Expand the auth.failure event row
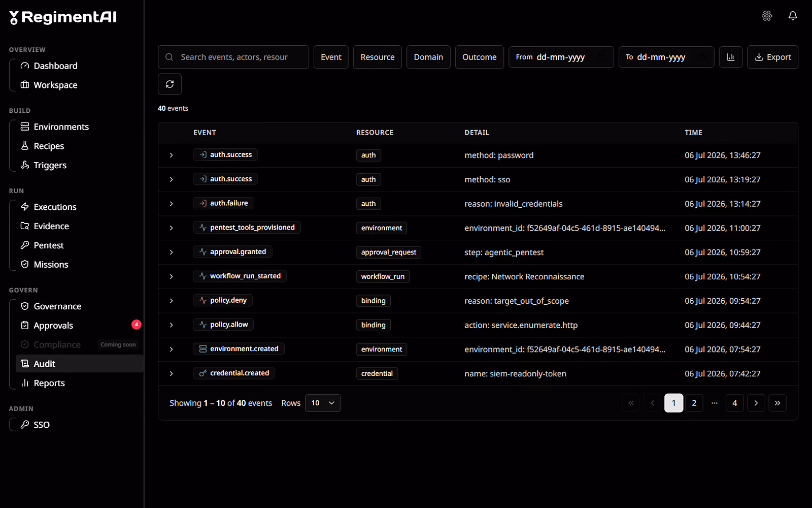The image size is (812, 508). (171, 204)
